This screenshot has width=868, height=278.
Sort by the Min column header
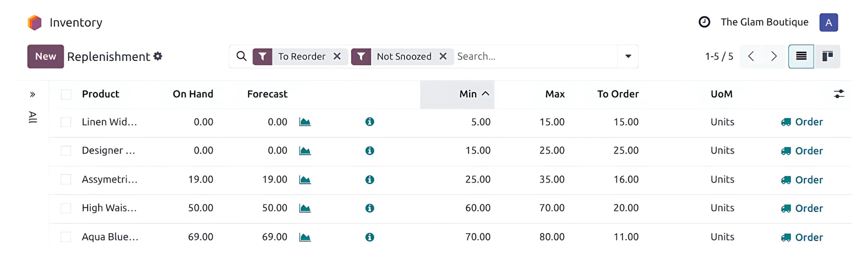468,94
